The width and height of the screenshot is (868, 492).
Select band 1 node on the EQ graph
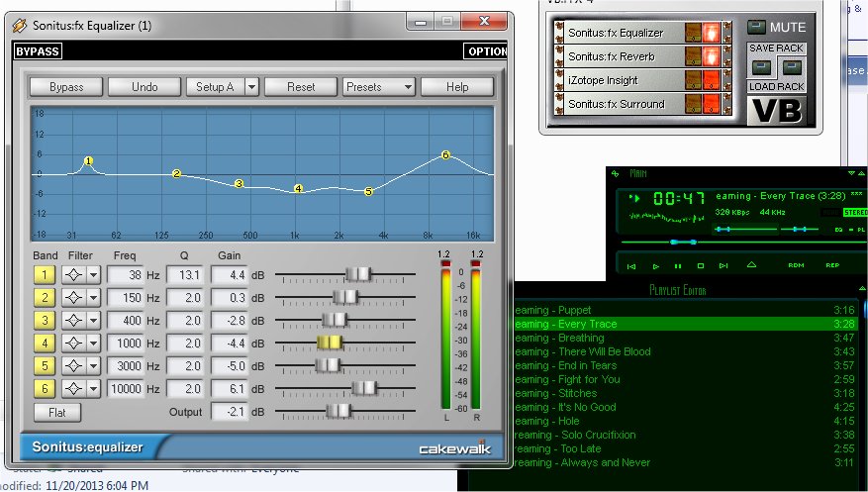click(x=88, y=161)
